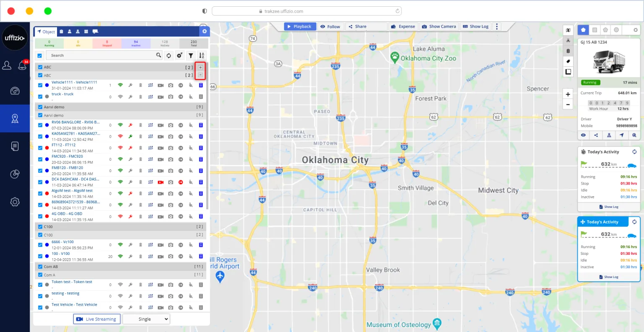Start Live Streaming
This screenshot has height=332, width=644.
pos(97,319)
